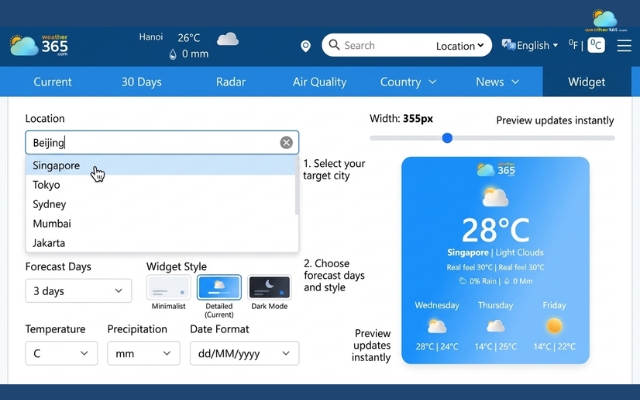This screenshot has width=640, height=400.
Task: Click the width slider handle
Action: click(x=447, y=138)
